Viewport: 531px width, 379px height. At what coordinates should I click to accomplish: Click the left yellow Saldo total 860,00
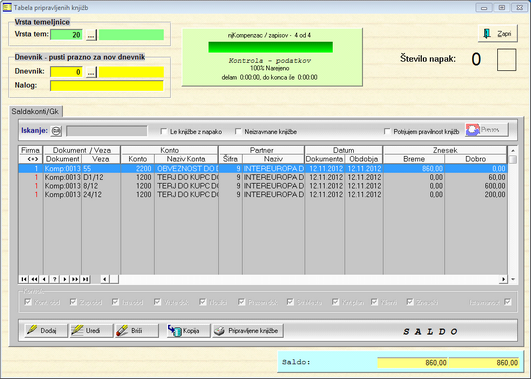[413, 363]
